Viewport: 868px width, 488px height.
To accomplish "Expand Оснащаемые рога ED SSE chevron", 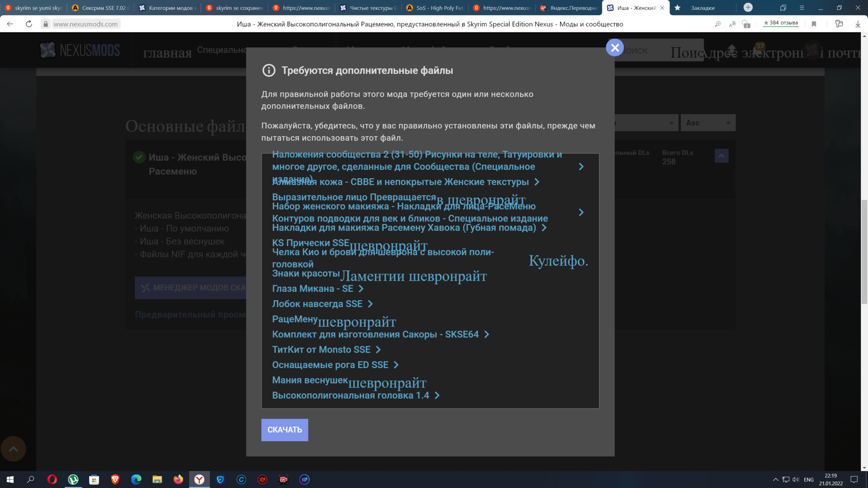I will pyautogui.click(x=396, y=365).
